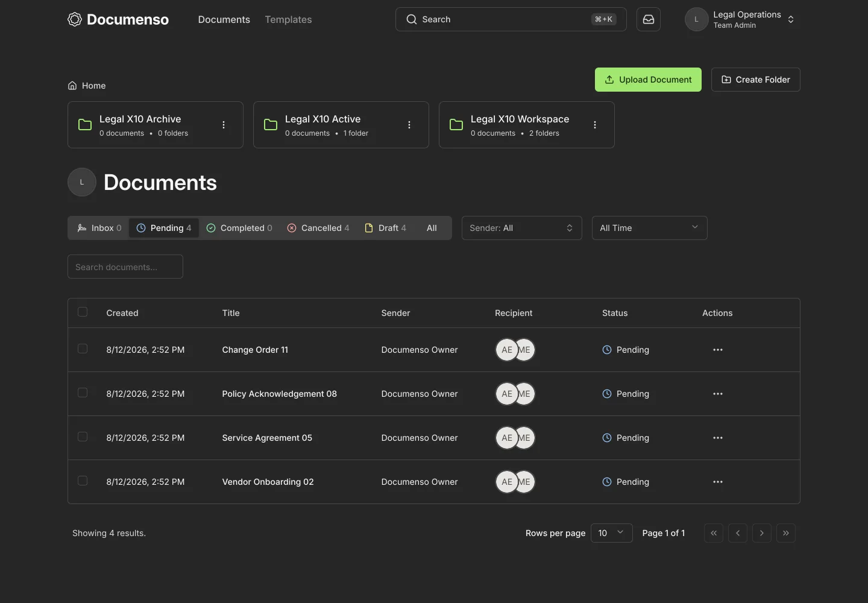Open actions menu for Policy Acknowledgement 08
The height and width of the screenshot is (603, 868).
point(718,394)
